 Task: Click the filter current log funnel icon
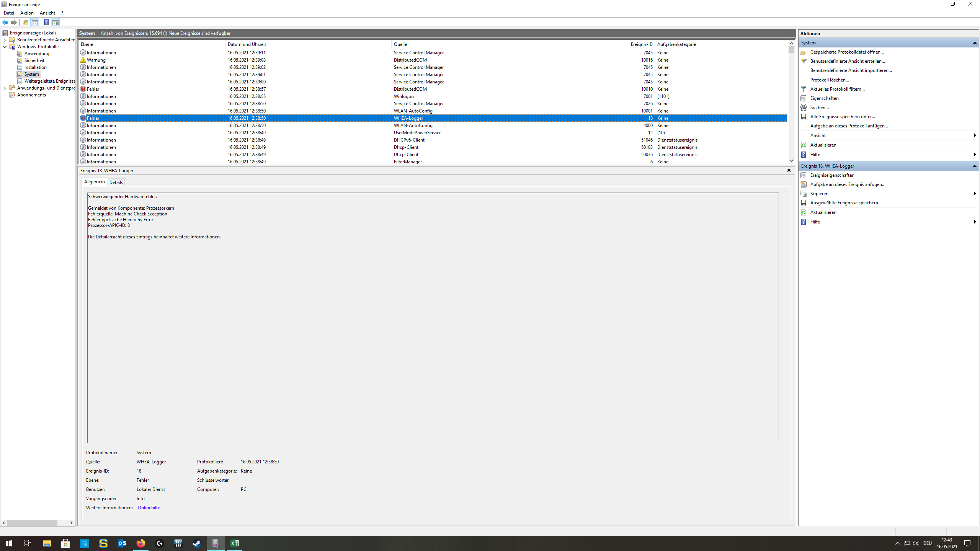[x=804, y=89]
